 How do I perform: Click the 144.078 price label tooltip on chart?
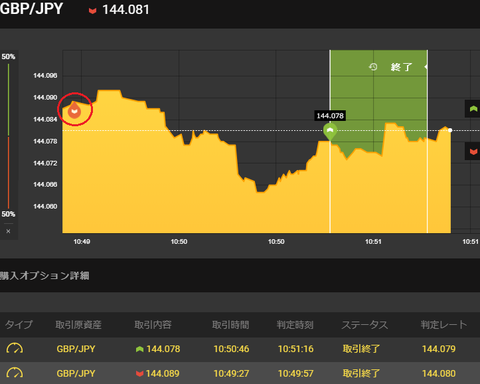330,116
